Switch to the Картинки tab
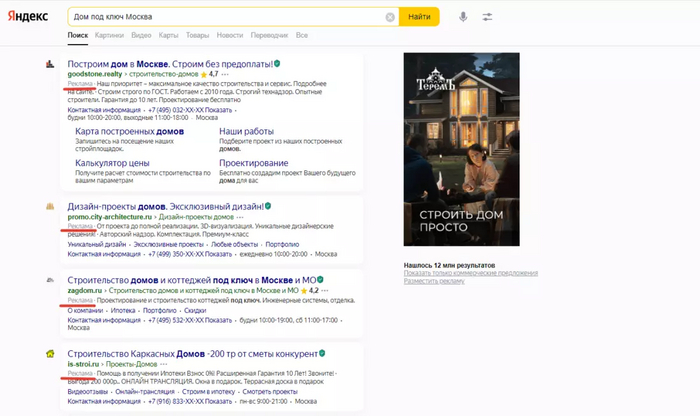The height and width of the screenshot is (416, 700). coord(110,36)
